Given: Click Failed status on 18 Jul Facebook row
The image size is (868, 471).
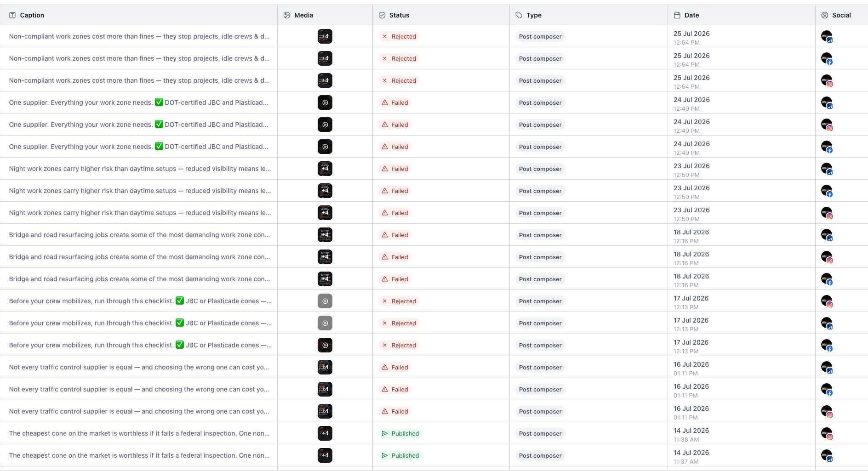Looking at the screenshot, I should [395, 279].
